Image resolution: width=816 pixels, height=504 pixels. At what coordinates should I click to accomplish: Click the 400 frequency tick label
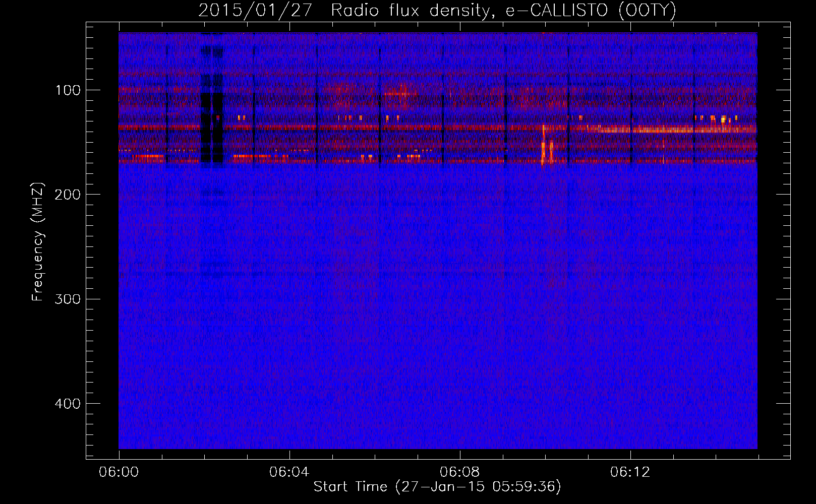pos(68,404)
